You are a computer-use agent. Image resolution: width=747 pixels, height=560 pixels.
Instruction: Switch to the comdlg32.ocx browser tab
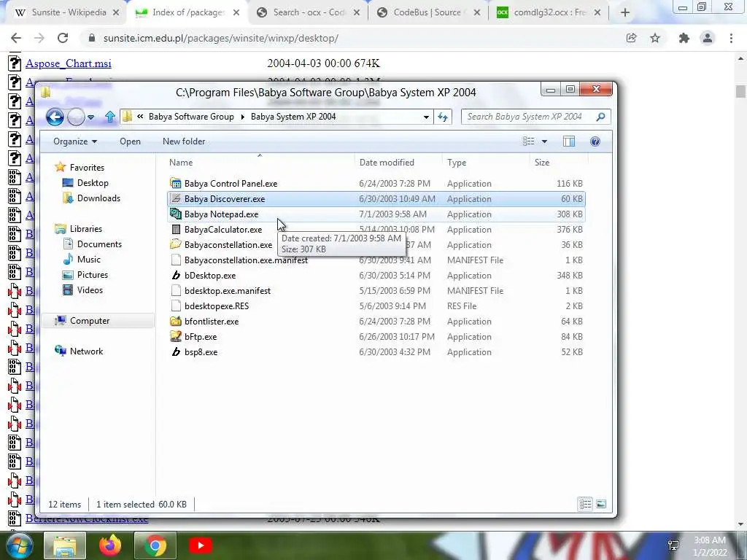click(549, 13)
